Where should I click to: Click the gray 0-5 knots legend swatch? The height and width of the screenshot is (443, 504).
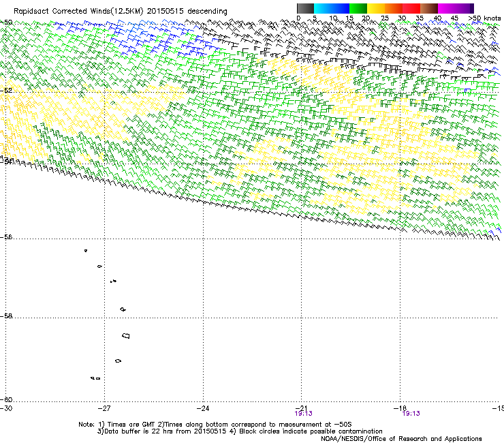pyautogui.click(x=305, y=8)
